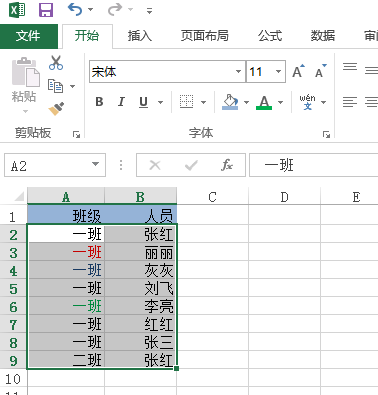This screenshot has height=395, width=378.
Task: Toggle bold formatting
Action: tap(99, 102)
